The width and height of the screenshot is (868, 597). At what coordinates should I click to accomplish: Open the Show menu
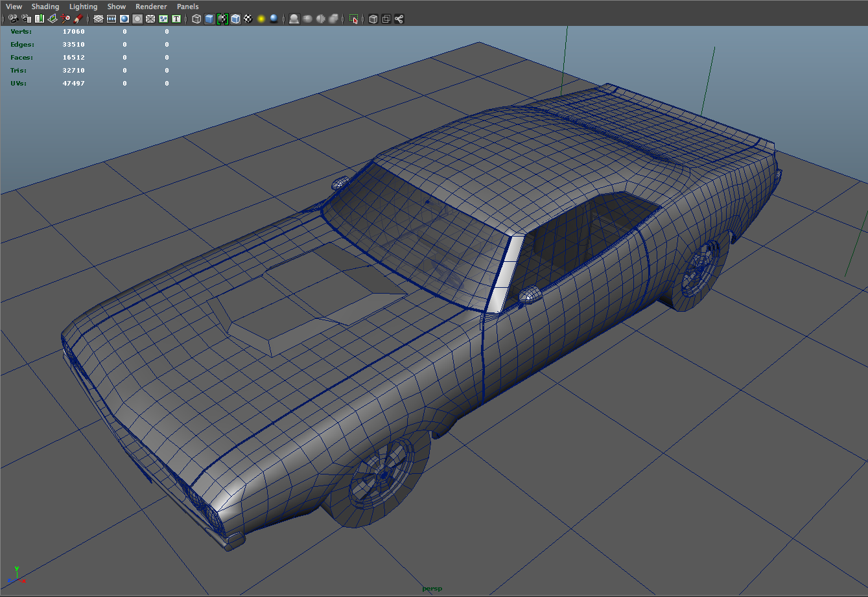coord(117,6)
